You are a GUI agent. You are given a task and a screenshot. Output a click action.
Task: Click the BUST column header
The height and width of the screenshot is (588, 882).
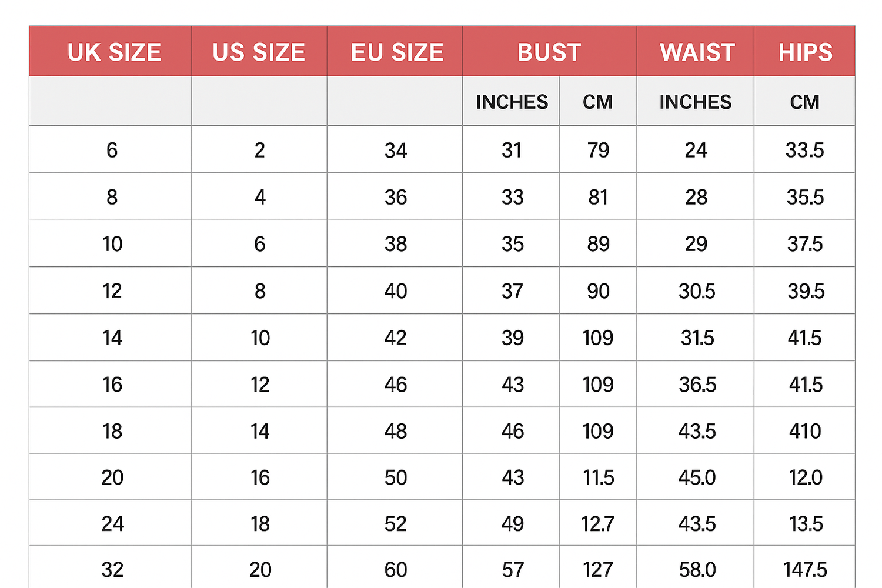549,52
